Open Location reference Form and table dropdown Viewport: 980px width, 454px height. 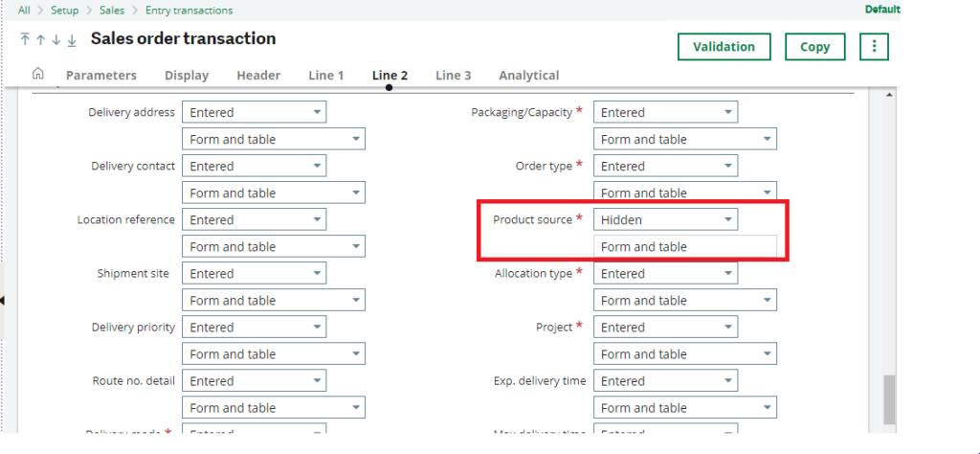(274, 247)
